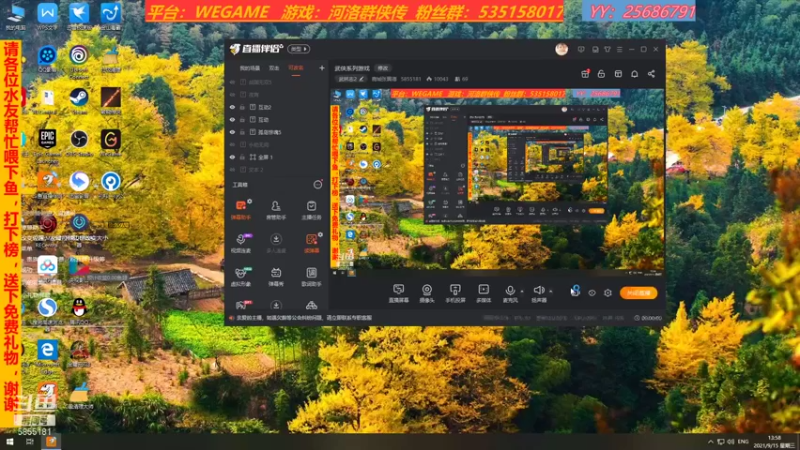Click the layout grid icon in room toolbar
The height and width of the screenshot is (450, 800).
[618, 74]
